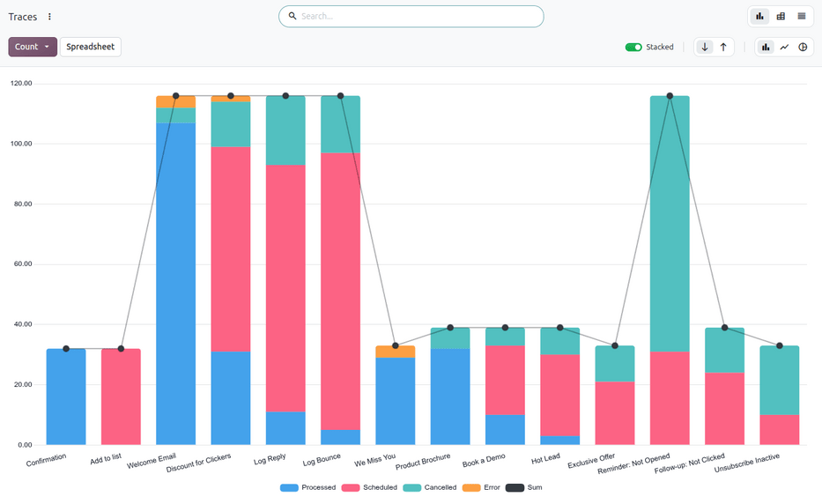Screen dimensions: 822x504
Task: Click the Confirmation blue bar
Action: tap(66, 397)
